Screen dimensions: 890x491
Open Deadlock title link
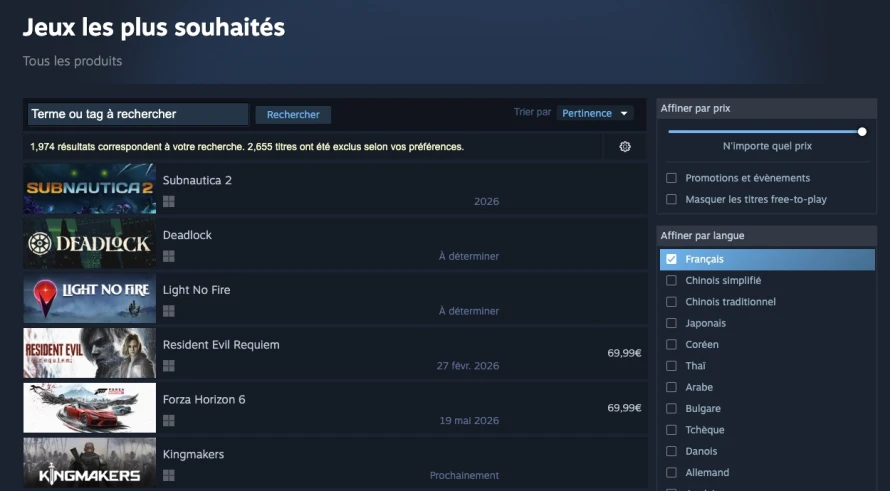point(187,235)
